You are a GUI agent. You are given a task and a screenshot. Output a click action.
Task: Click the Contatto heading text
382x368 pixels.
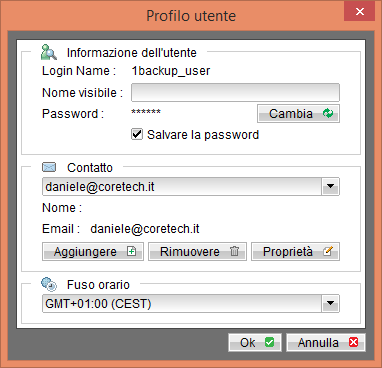point(90,168)
